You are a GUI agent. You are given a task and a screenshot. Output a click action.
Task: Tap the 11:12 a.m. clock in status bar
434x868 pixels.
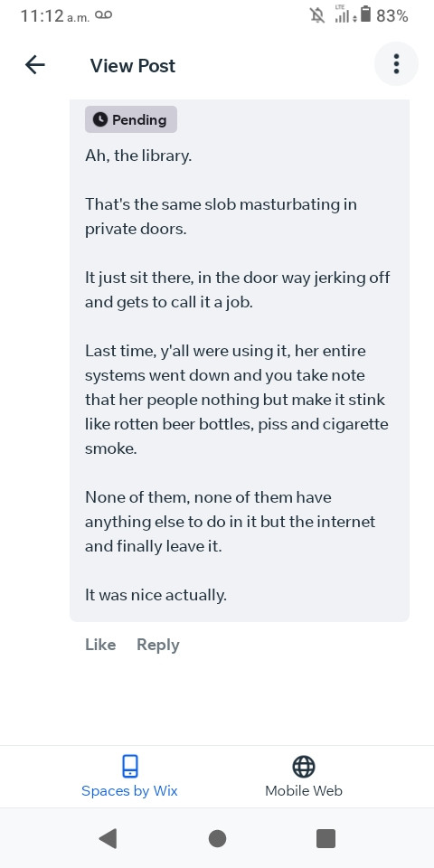point(55,16)
